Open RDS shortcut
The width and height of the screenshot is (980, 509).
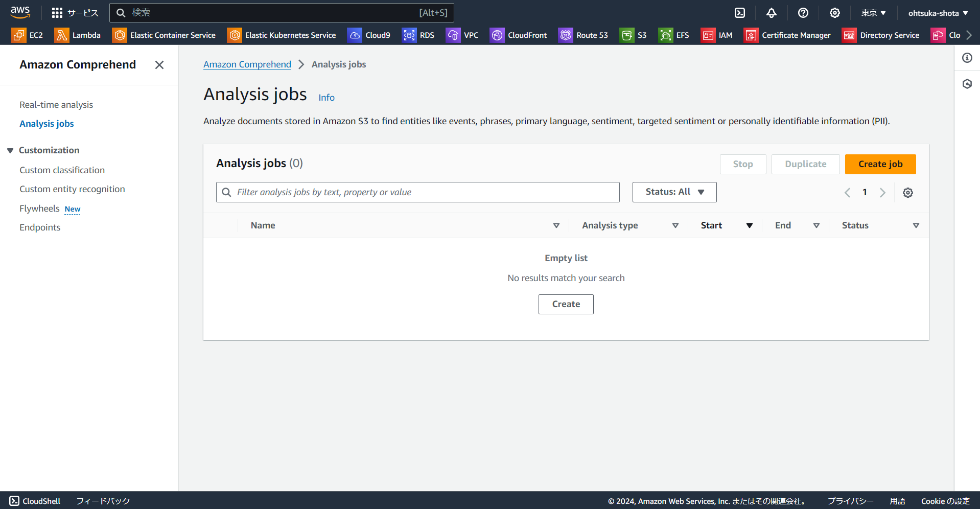coord(418,35)
